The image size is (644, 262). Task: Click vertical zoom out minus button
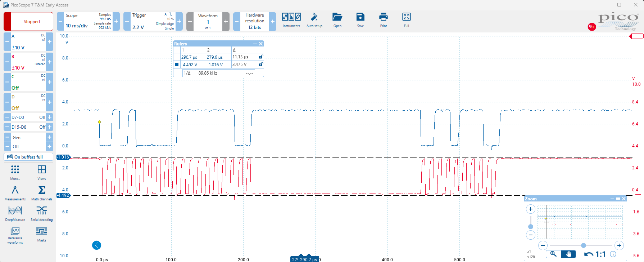(x=531, y=235)
